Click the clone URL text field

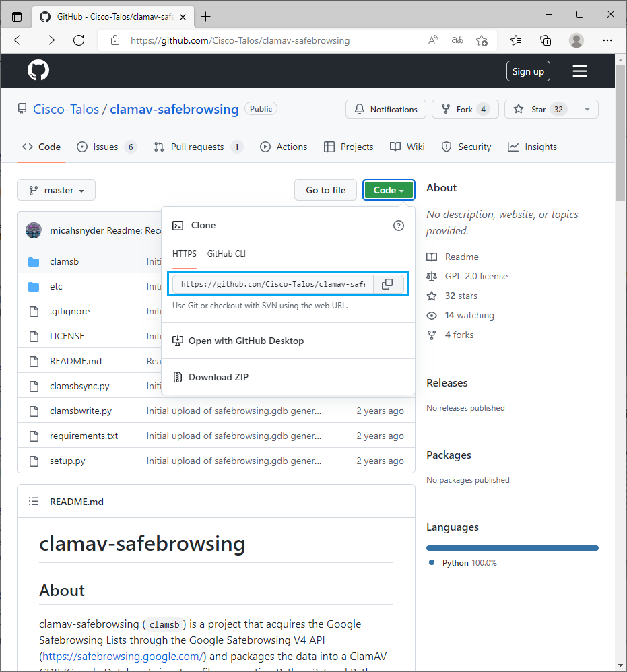click(x=273, y=284)
